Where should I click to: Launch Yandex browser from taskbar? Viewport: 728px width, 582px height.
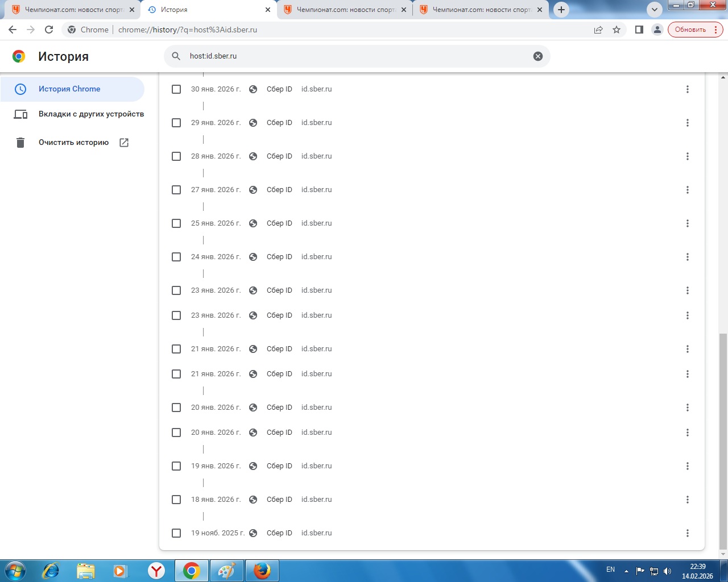(x=156, y=571)
